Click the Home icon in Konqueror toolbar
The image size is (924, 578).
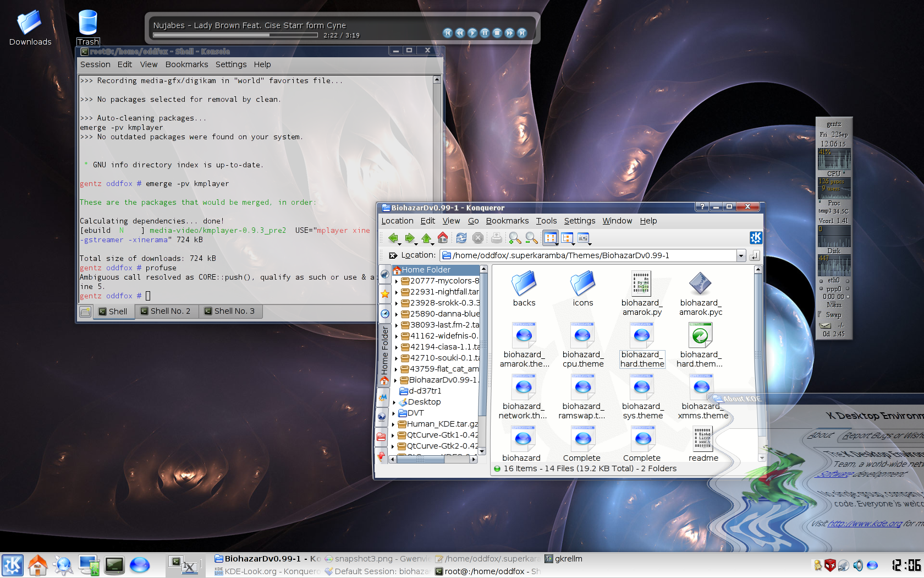point(443,238)
